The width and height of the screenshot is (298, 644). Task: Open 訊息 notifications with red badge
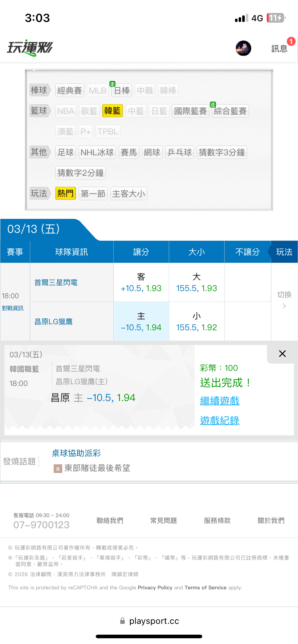point(280,48)
